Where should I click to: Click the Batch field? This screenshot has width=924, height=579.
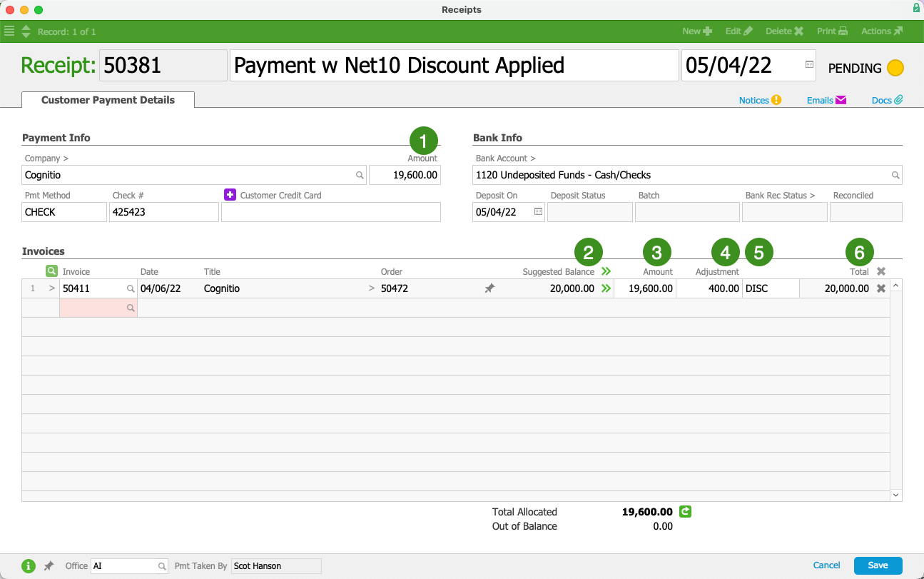click(x=687, y=212)
